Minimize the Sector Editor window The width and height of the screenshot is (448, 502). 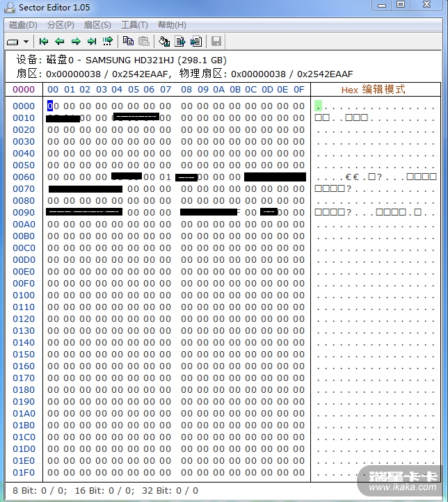coord(382,5)
